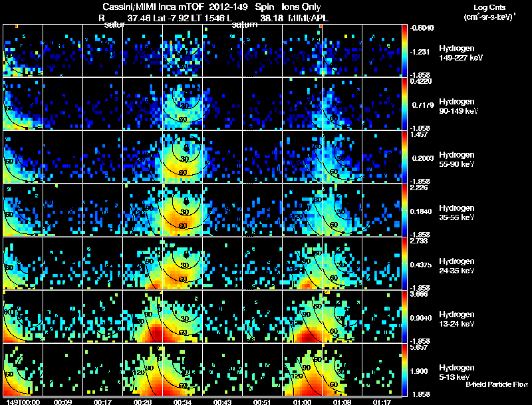Viewport: 532px width, 405px height.
Task: Open the 5-13 keV image panel at 149T00:00
Action: (23, 370)
